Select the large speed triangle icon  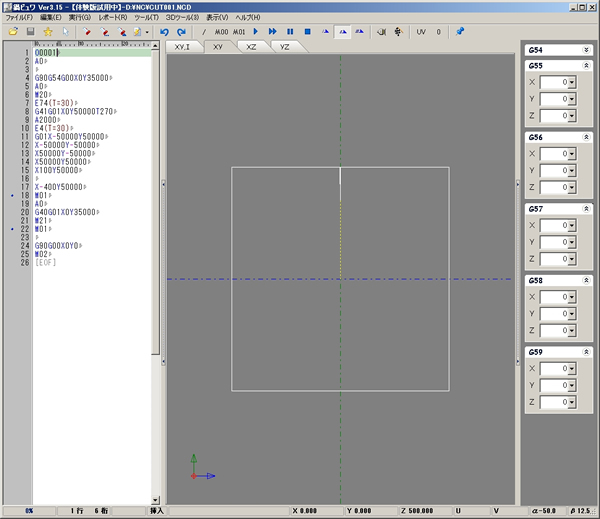click(x=360, y=32)
